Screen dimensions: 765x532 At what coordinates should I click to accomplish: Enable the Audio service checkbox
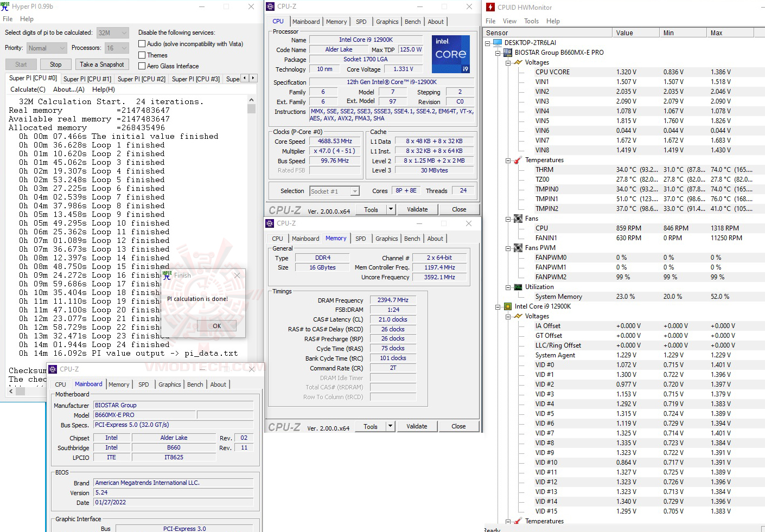click(x=142, y=44)
